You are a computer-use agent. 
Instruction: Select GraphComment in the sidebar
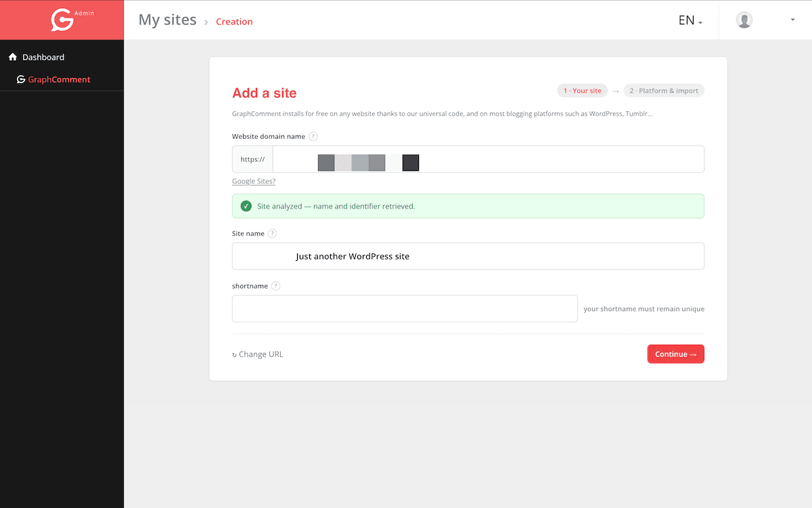[x=53, y=79]
